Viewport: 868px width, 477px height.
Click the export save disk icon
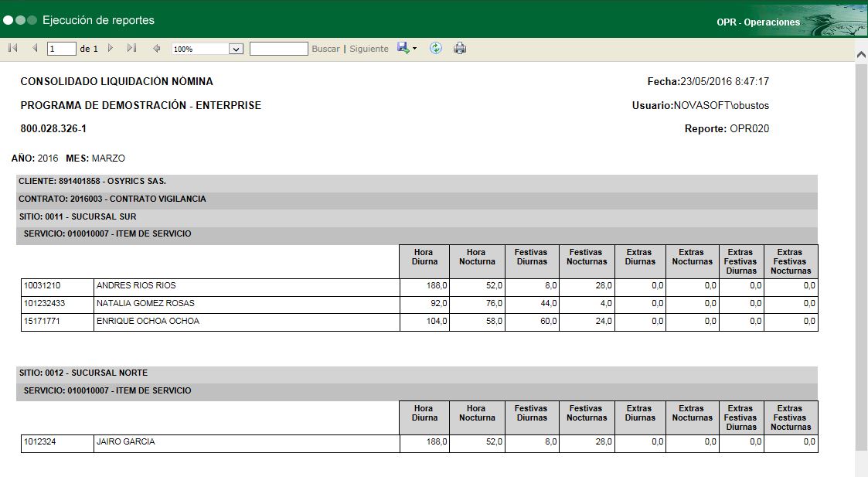[x=403, y=48]
